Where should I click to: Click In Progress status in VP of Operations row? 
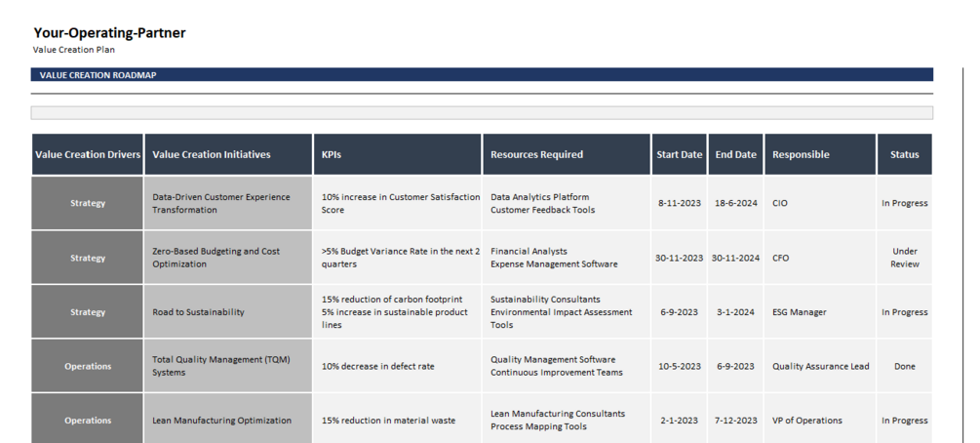tap(904, 419)
